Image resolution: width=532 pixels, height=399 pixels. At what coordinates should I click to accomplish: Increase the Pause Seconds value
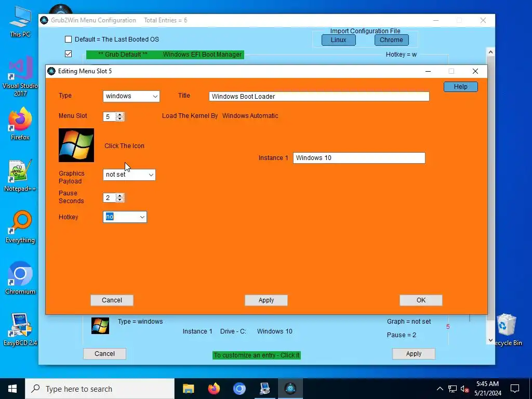pyautogui.click(x=119, y=195)
